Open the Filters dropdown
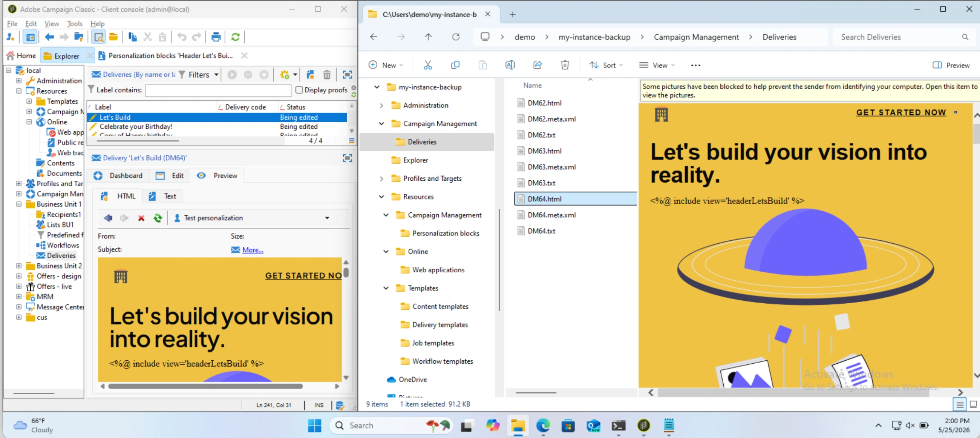980x438 pixels. click(x=198, y=75)
